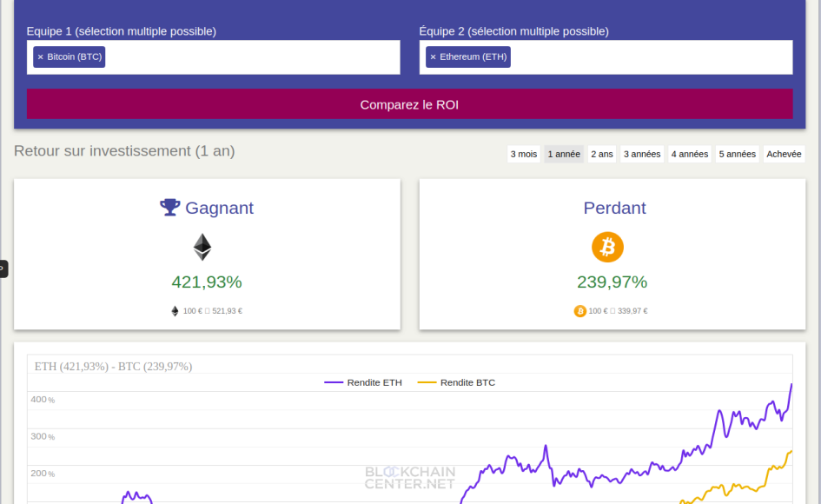
Task: Open the dark side tab on left edge
Action: pyautogui.click(x=3, y=269)
